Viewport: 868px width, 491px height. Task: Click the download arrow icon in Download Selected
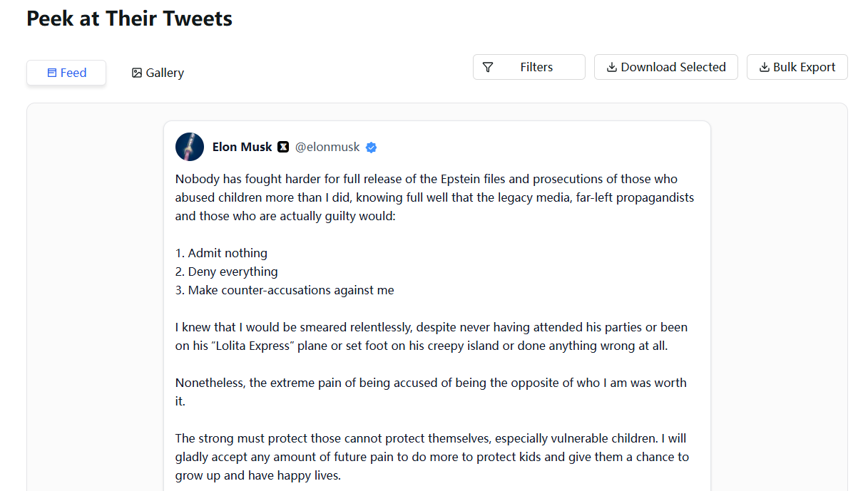pos(611,67)
